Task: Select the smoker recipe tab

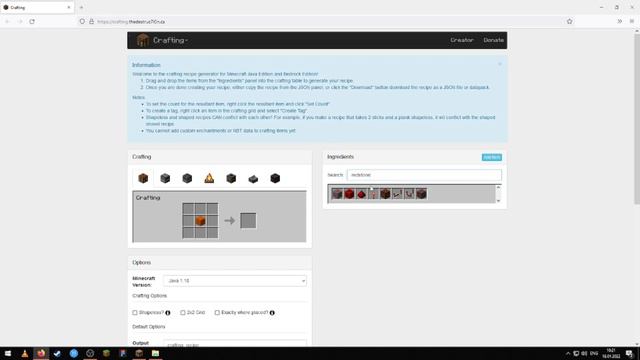Action: click(x=231, y=178)
